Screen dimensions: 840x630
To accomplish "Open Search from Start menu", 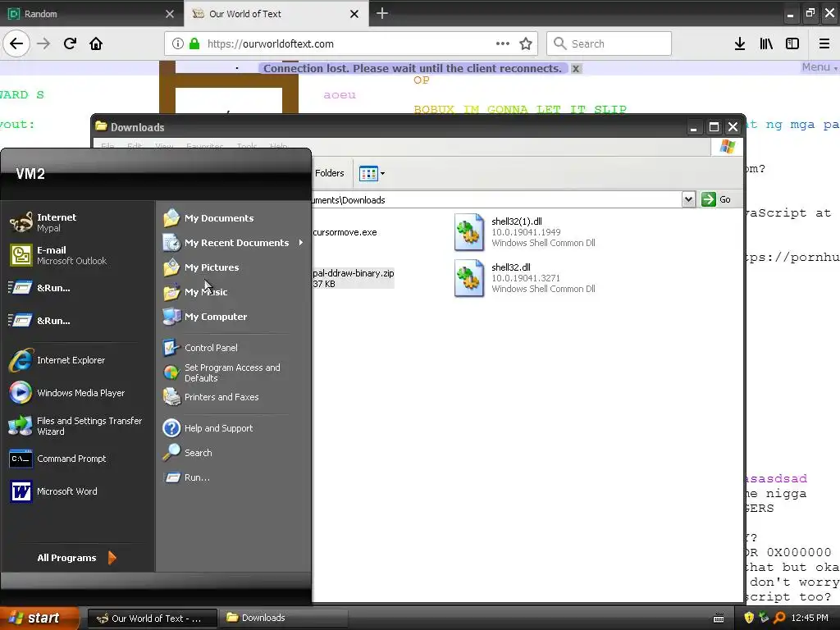I will point(234,453).
